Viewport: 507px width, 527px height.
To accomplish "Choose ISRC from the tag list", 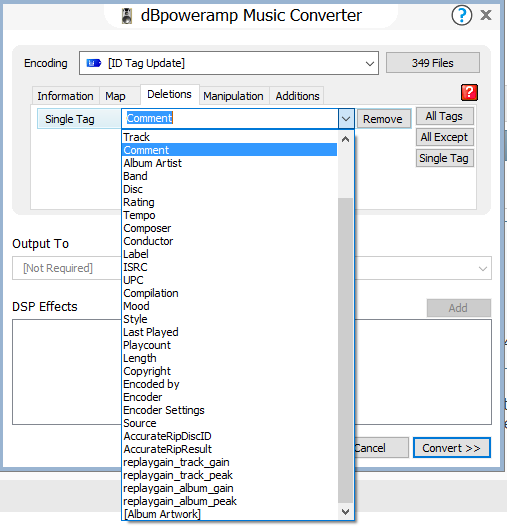I will coord(229,267).
